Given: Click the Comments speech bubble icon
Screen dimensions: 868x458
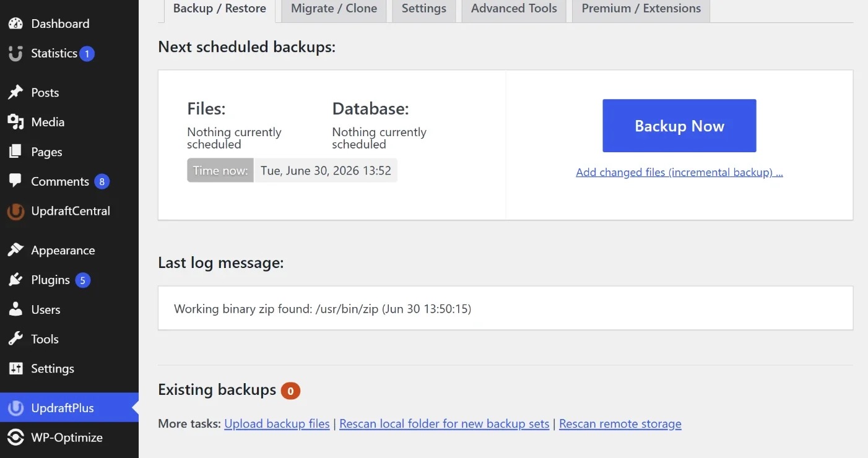Looking at the screenshot, I should [x=15, y=182].
